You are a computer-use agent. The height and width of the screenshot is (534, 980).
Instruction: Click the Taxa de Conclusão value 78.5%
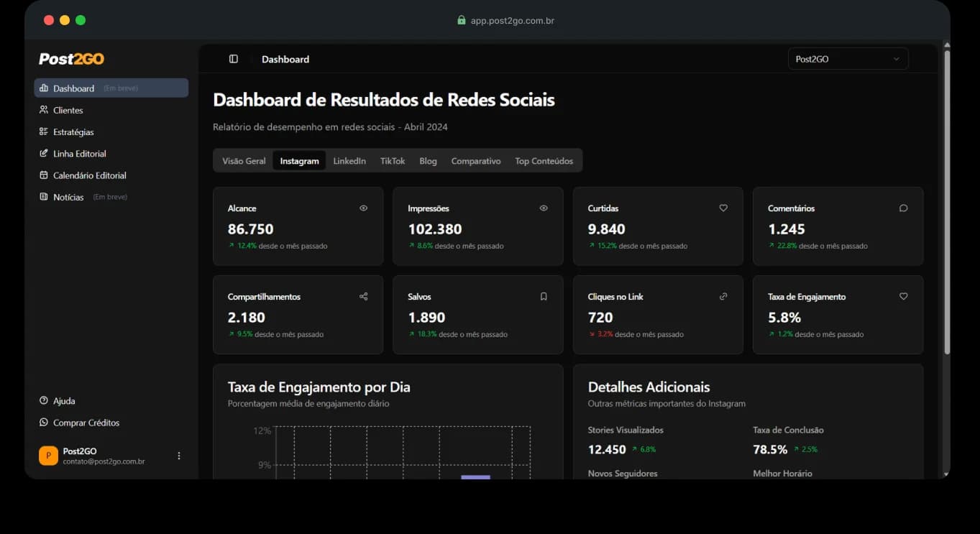tap(770, 449)
